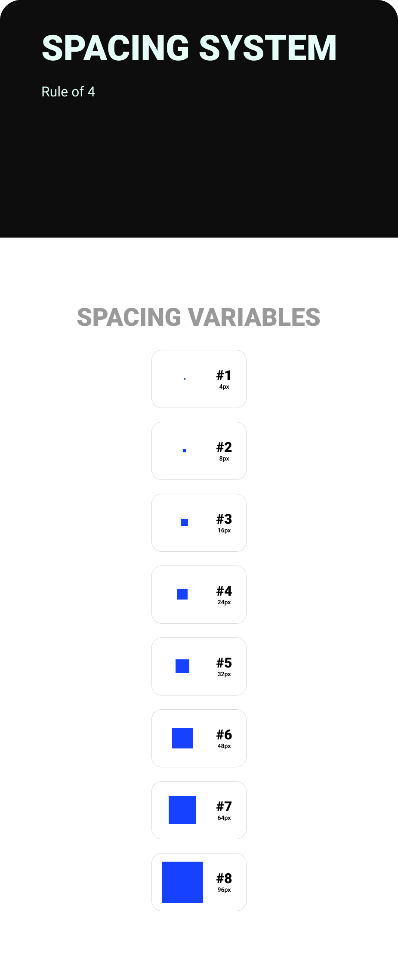Select the Rule of 4 subtitle
This screenshot has height=980, width=398.
(68, 92)
